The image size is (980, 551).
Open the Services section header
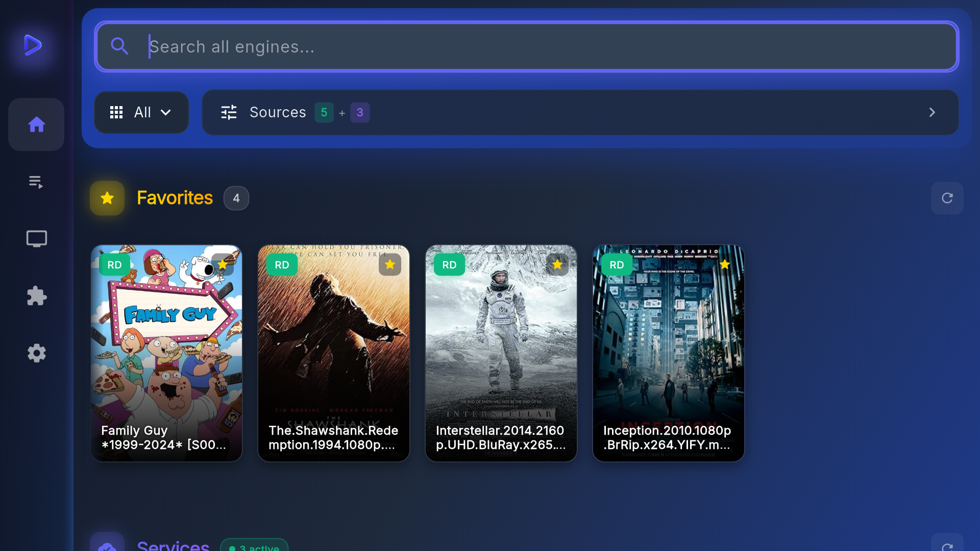click(x=173, y=544)
